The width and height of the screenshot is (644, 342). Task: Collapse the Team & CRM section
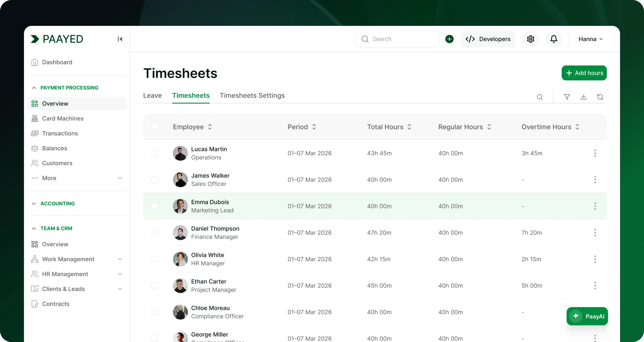(x=34, y=228)
